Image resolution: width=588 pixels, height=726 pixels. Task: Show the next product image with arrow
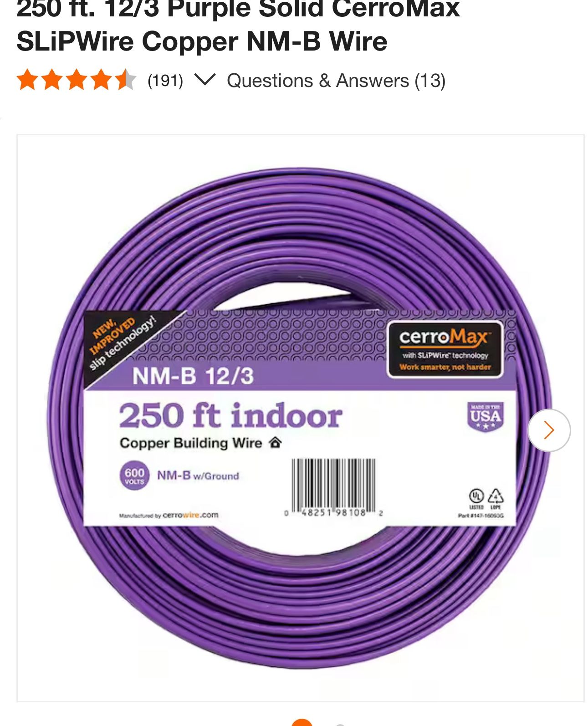pos(549,430)
